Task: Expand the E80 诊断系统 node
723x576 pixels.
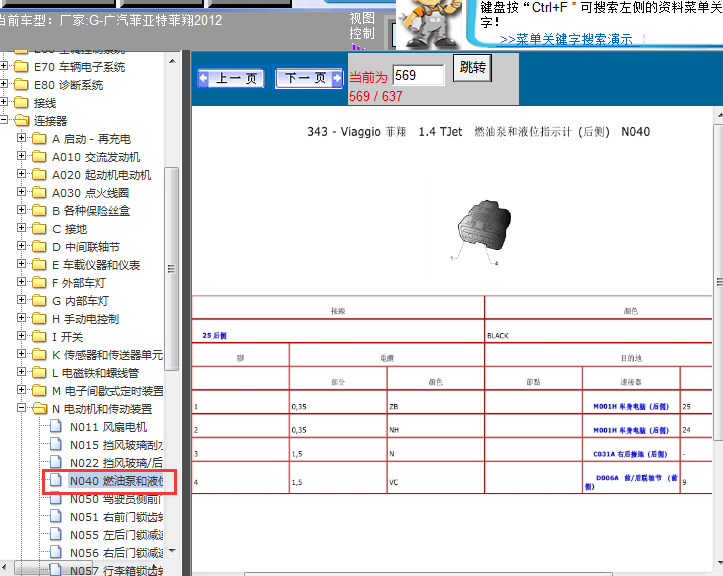Action: pyautogui.click(x=4, y=84)
